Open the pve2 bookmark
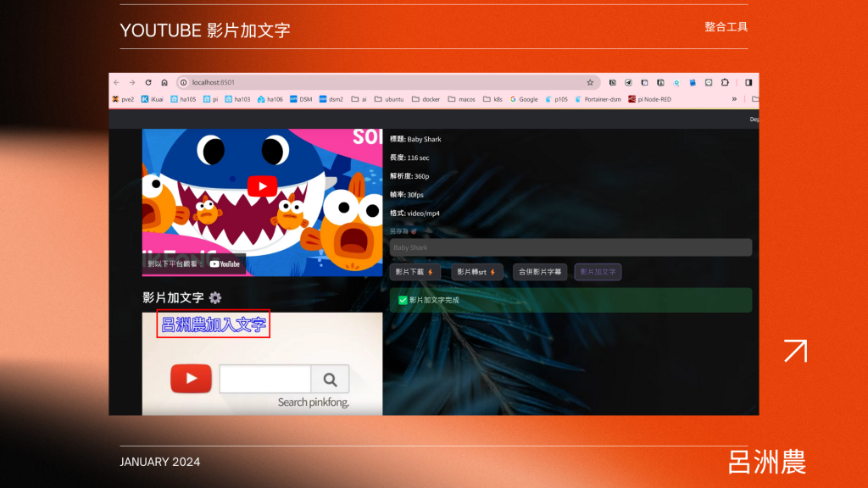Viewport: 868px width, 488px height. pos(123,100)
